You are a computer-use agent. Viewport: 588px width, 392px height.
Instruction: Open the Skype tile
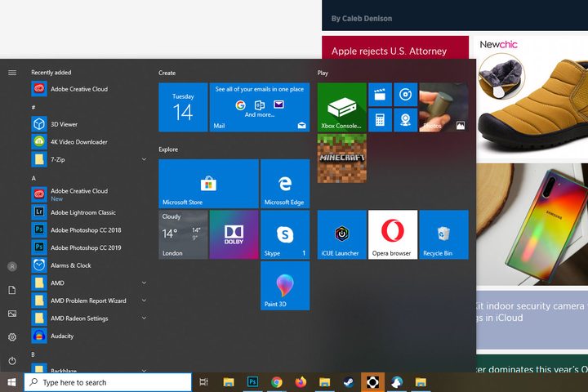[x=285, y=234]
